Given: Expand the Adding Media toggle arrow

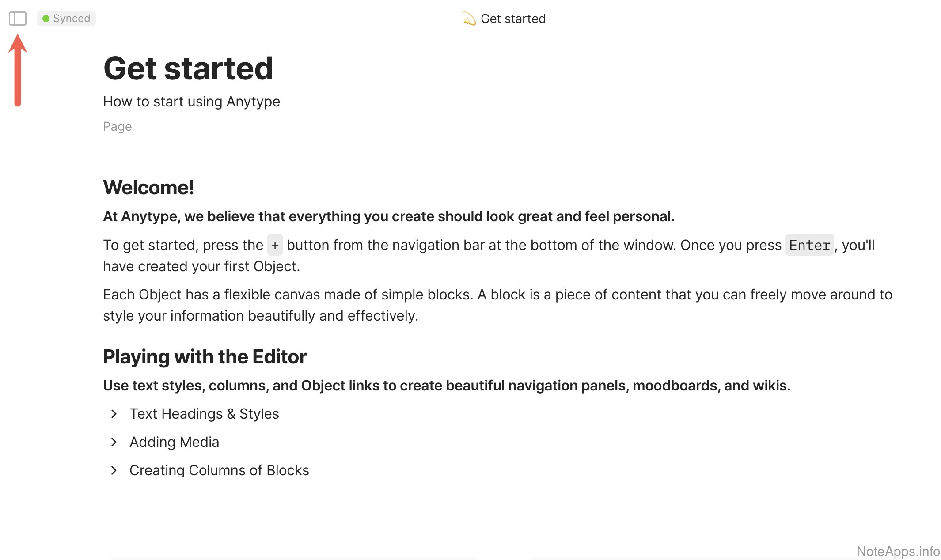Looking at the screenshot, I should [114, 442].
